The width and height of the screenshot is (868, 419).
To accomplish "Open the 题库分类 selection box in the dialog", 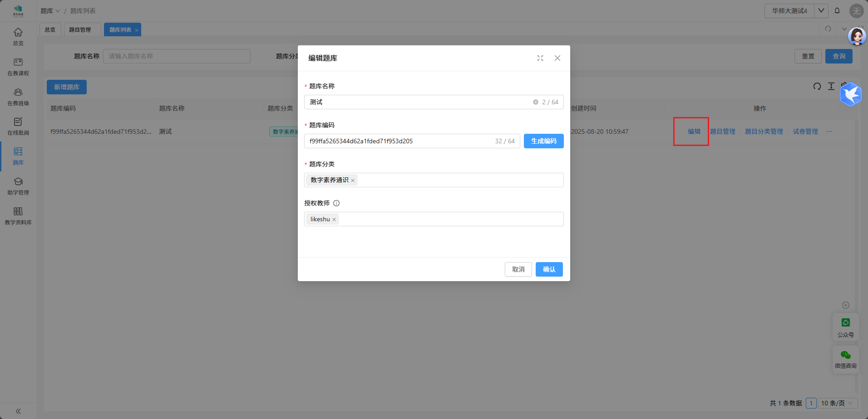I will pyautogui.click(x=459, y=180).
